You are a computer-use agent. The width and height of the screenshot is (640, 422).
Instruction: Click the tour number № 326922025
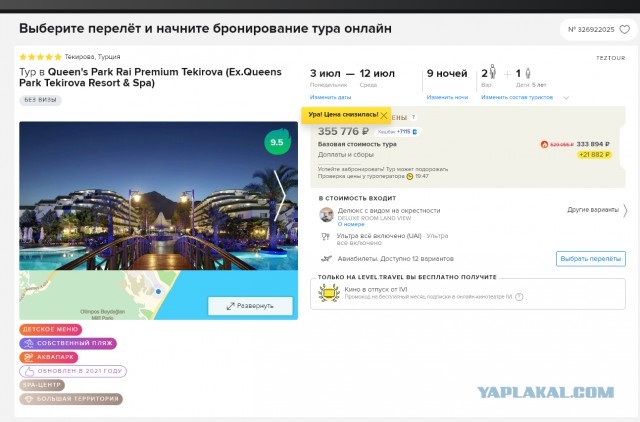591,29
